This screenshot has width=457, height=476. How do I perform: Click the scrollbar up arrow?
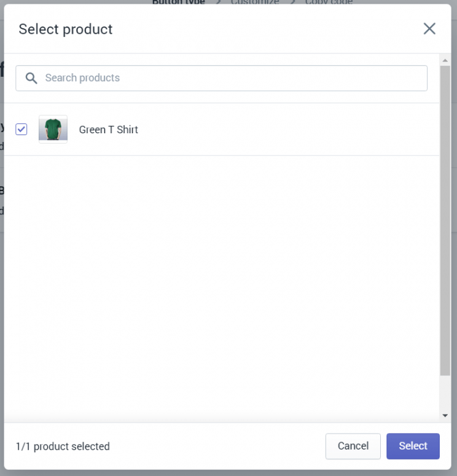click(445, 60)
